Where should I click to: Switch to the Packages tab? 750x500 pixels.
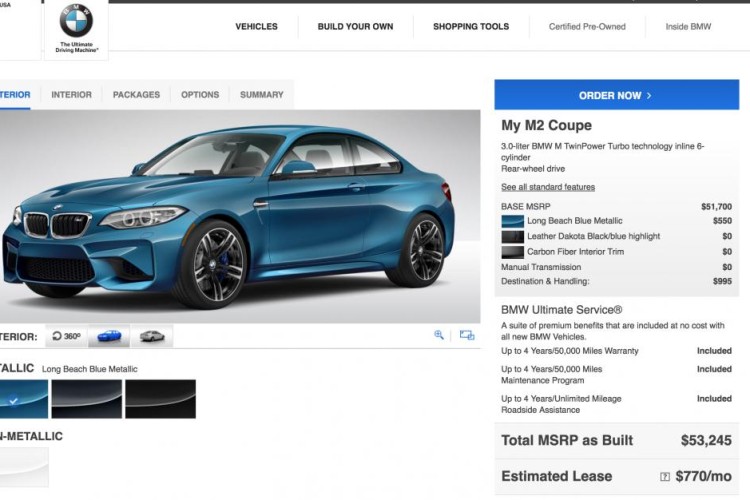click(136, 95)
